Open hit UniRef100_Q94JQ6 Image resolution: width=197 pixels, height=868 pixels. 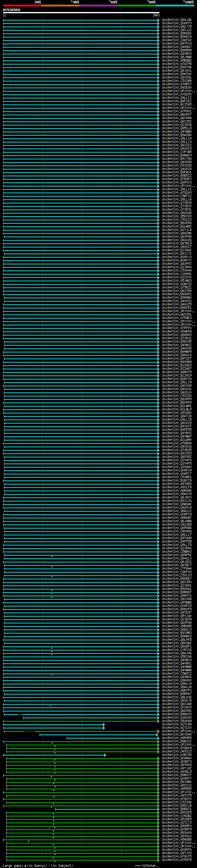[x=177, y=20]
